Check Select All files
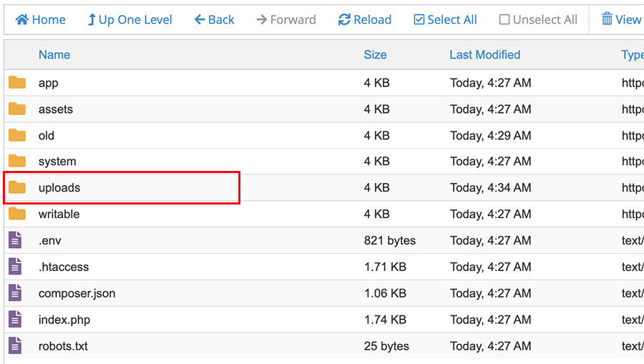Image resolution: width=644 pixels, height=364 pixels. tap(445, 19)
